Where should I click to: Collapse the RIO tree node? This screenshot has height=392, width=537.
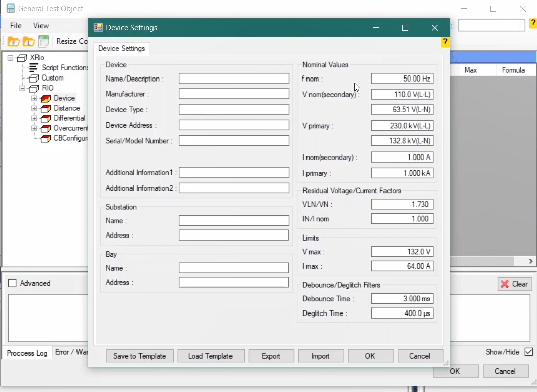[x=22, y=88]
